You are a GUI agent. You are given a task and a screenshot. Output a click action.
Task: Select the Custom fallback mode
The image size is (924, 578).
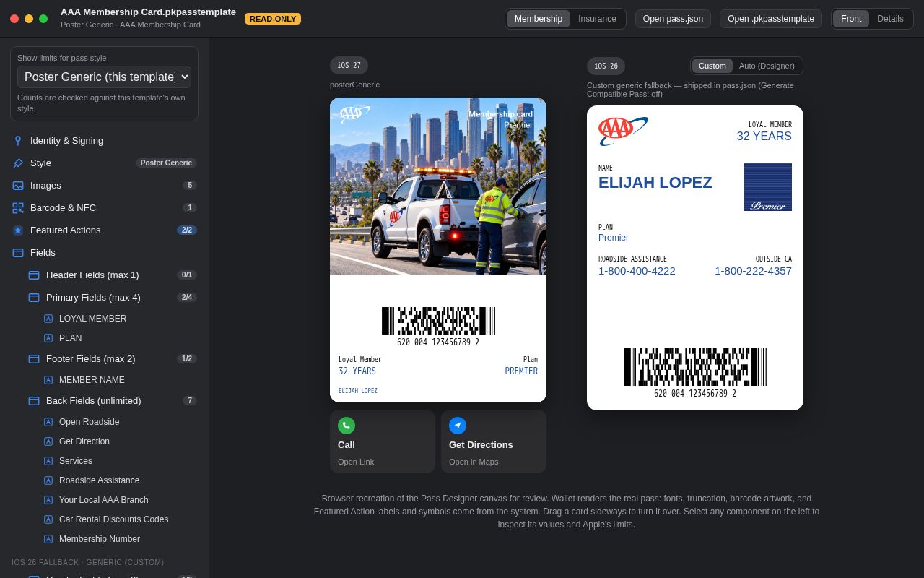pyautogui.click(x=712, y=66)
